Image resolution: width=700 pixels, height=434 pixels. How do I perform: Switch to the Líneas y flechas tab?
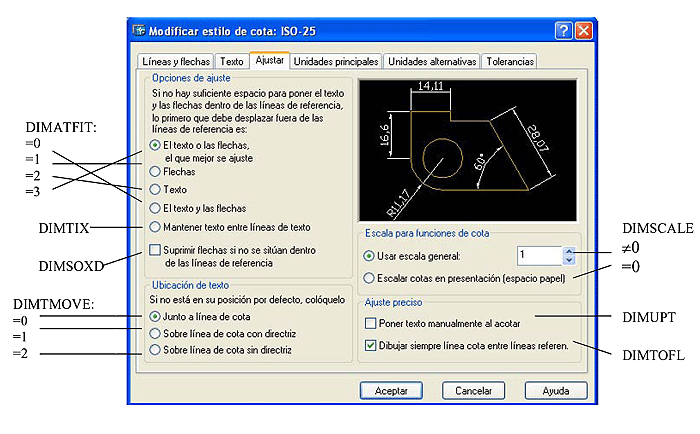coord(176,61)
